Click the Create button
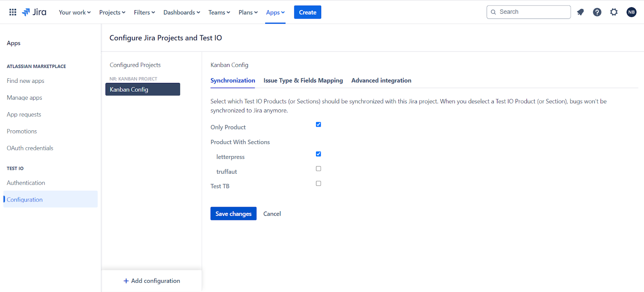This screenshot has width=644, height=292. click(x=308, y=12)
